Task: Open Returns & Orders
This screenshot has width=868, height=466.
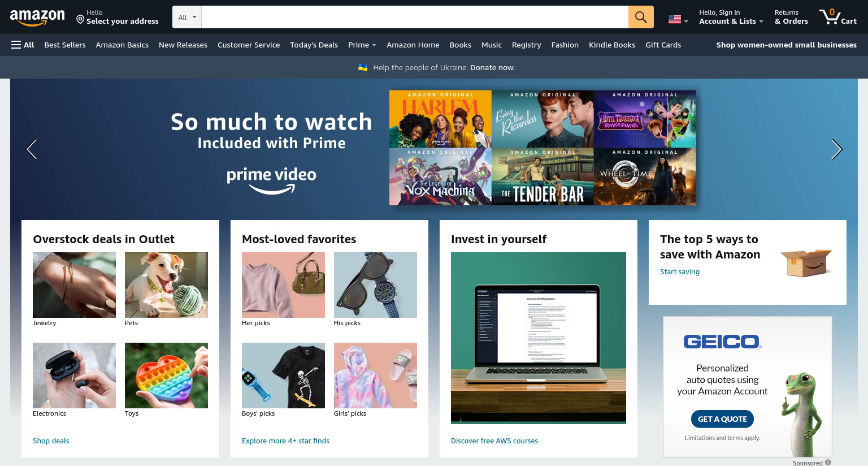Action: pyautogui.click(x=791, y=17)
